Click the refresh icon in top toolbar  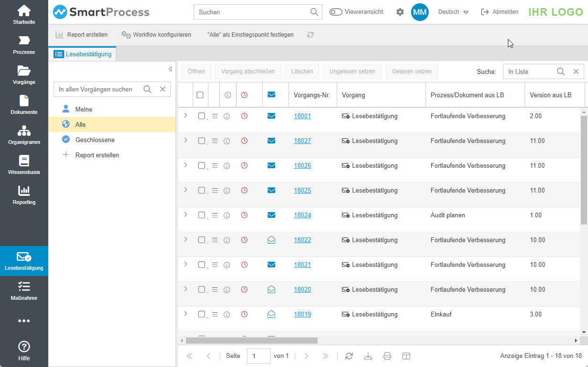click(x=310, y=35)
